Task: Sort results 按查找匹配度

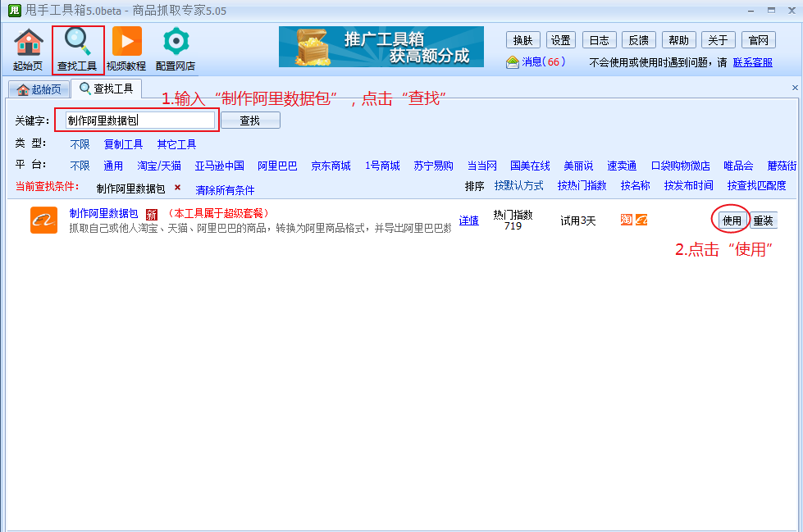Action: coord(756,185)
